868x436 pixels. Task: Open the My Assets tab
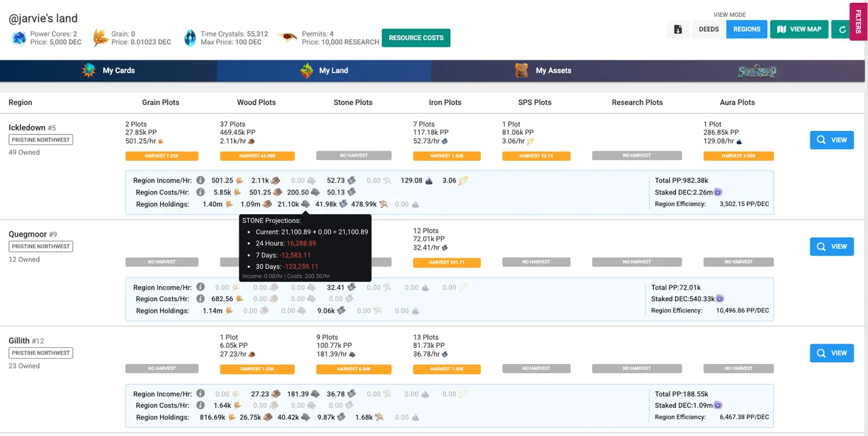coord(539,71)
